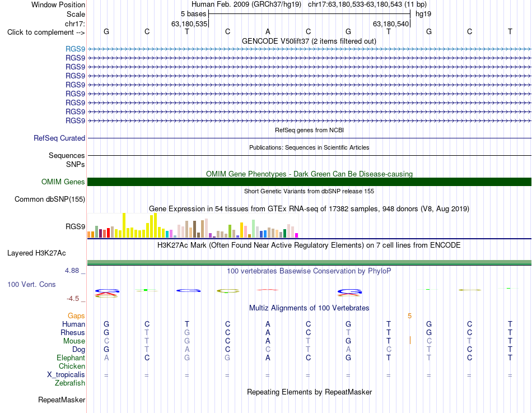
Task: Click the light-blue highlighted RGS9 transcript label
Action: pos(76,49)
